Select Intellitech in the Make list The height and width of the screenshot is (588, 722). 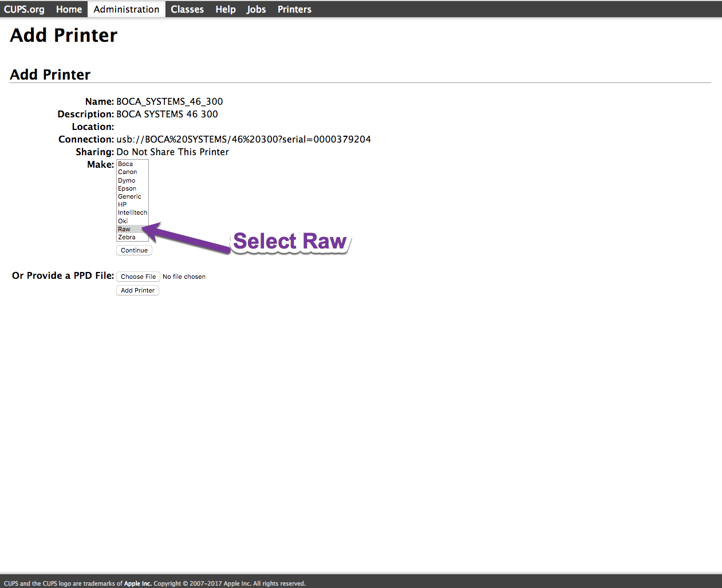coord(132,212)
